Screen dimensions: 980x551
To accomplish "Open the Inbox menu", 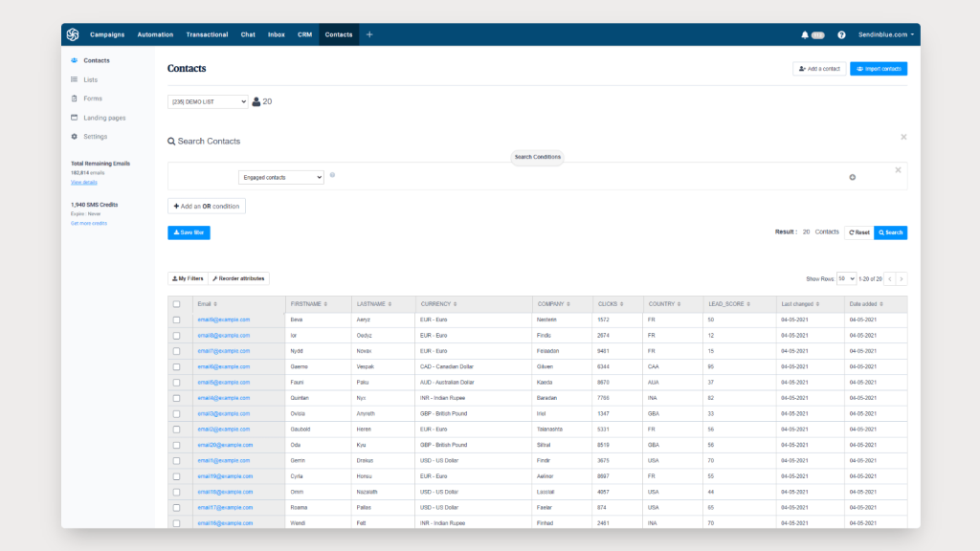I will point(277,35).
